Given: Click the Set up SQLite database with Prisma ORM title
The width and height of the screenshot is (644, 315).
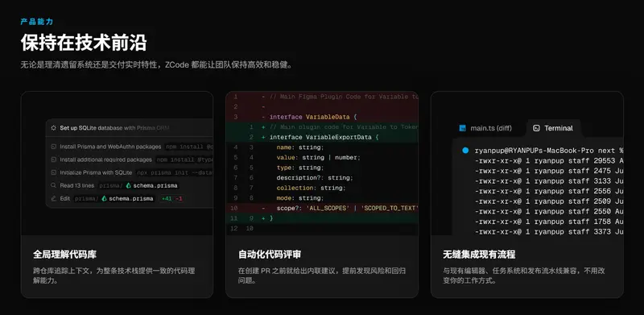Looking at the screenshot, I should (x=114, y=128).
